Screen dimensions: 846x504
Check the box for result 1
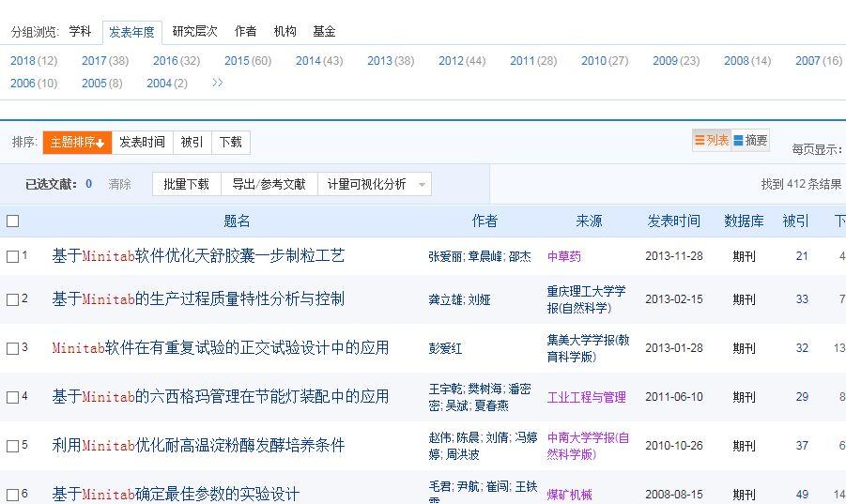click(x=13, y=256)
